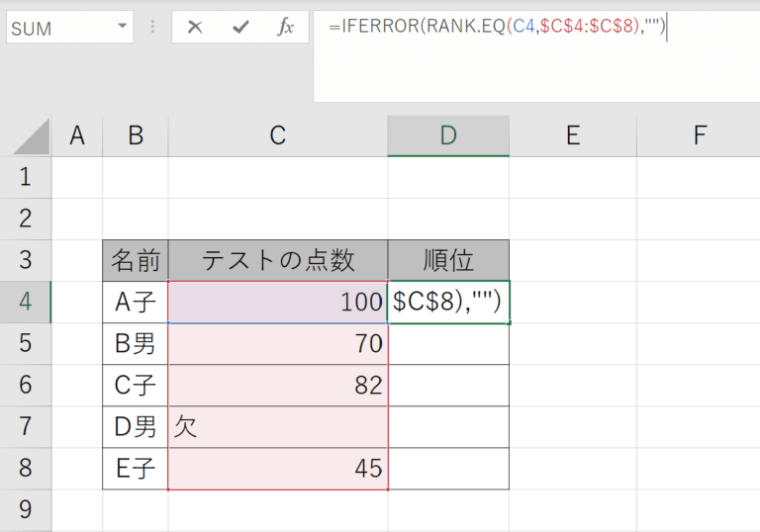Click the 順位 header cell
The height and width of the screenshot is (532, 760).
tap(448, 260)
